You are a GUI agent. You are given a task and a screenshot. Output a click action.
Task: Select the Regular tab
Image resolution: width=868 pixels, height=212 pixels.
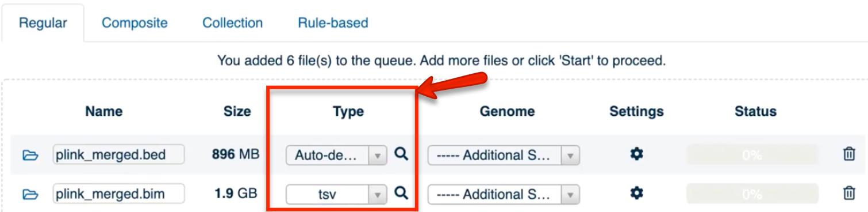tap(43, 23)
